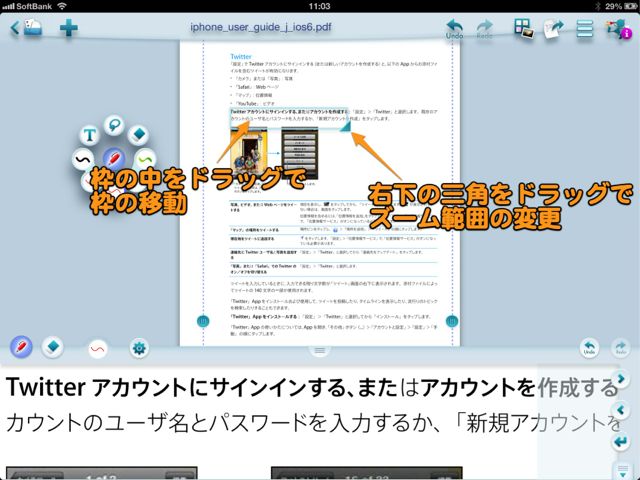Tap the file title iphone_user_guide_j_ios6.pdf
This screenshot has height=480, width=640.
261,27
